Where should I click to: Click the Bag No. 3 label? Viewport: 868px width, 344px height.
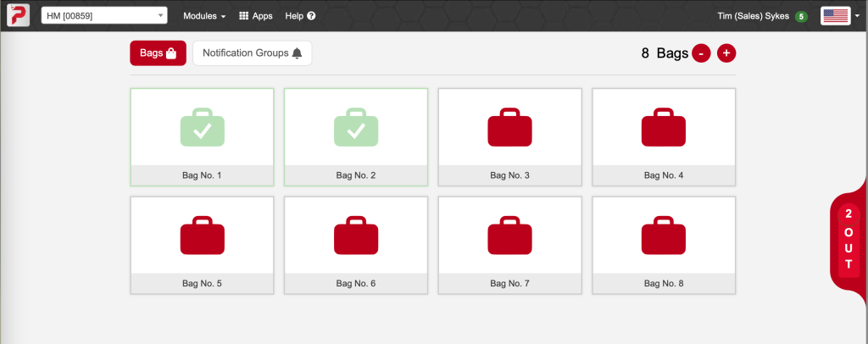point(509,175)
